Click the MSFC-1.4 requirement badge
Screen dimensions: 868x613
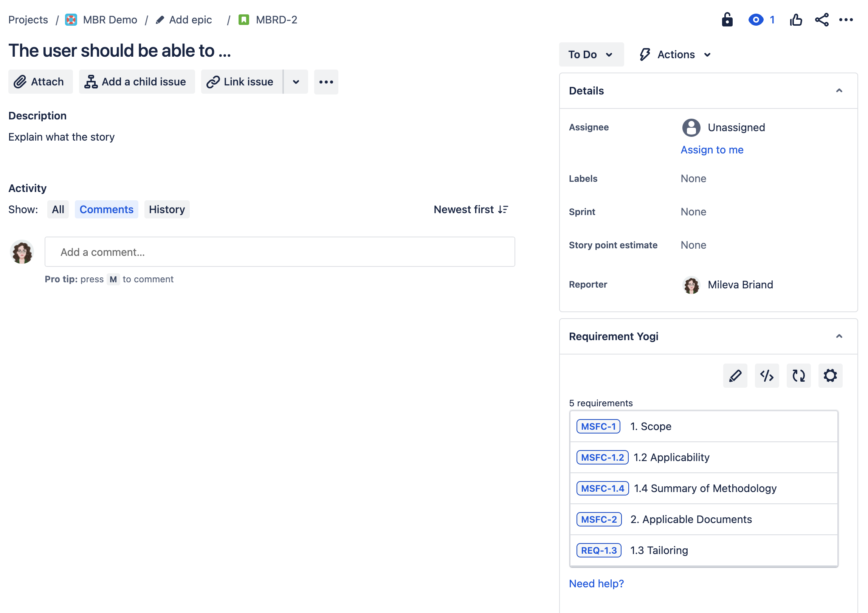602,488
